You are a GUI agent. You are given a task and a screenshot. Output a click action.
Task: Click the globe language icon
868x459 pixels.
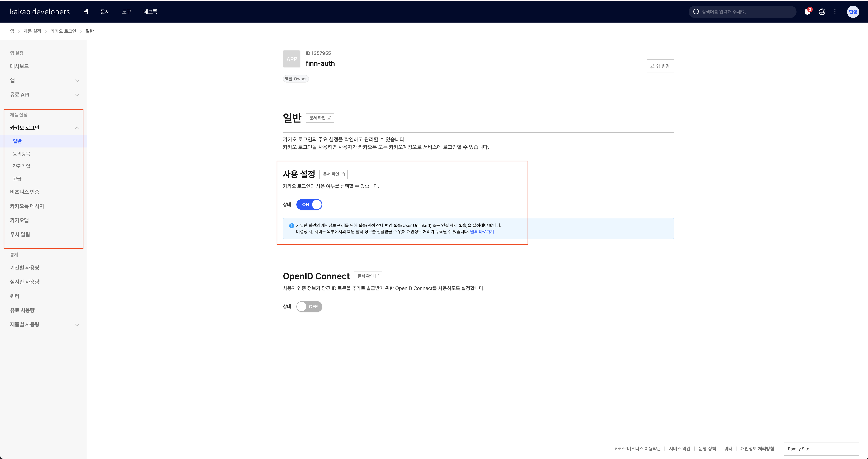pos(822,12)
